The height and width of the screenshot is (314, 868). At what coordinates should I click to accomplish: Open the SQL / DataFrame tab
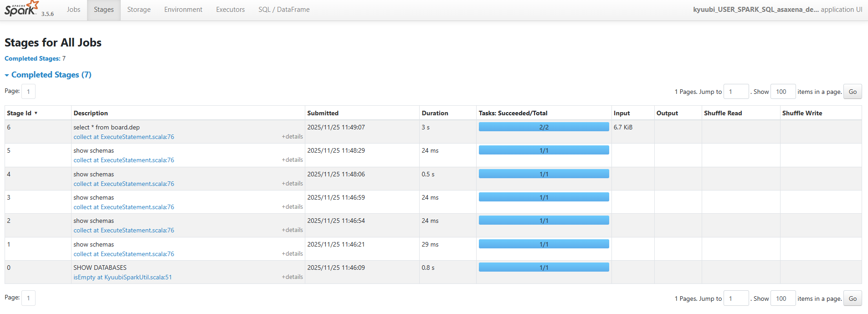[x=284, y=10]
